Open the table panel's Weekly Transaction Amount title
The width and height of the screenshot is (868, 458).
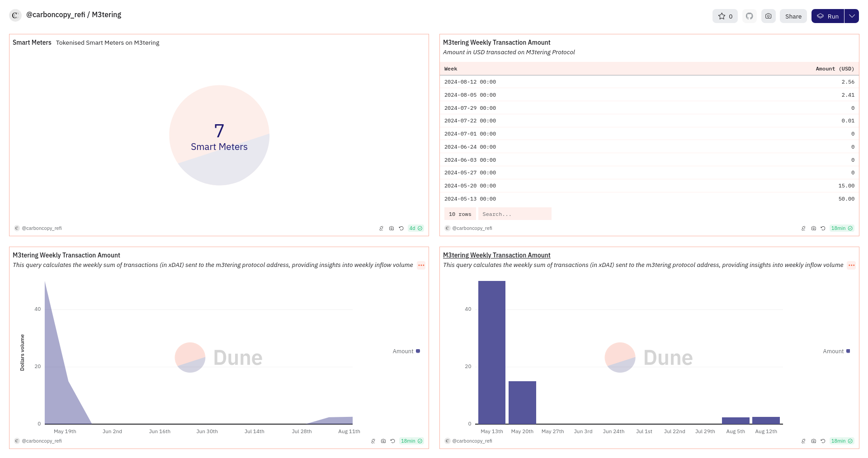(x=497, y=42)
